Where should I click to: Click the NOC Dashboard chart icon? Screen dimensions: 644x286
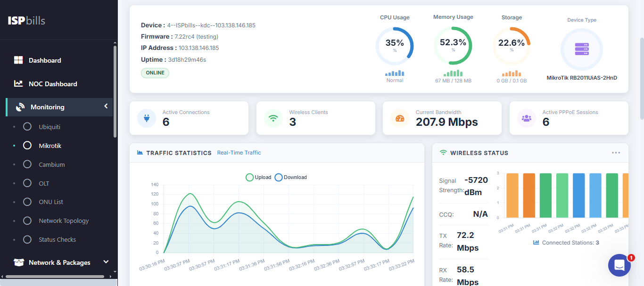(x=18, y=83)
